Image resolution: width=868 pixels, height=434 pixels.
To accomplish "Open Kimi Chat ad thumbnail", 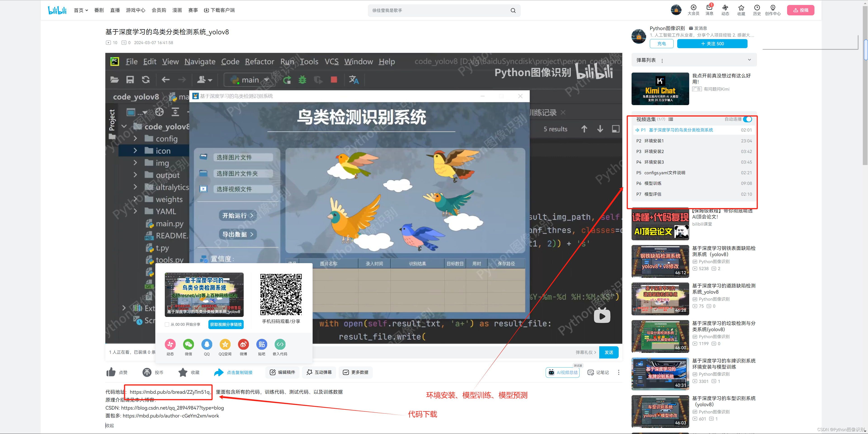I will tap(660, 89).
